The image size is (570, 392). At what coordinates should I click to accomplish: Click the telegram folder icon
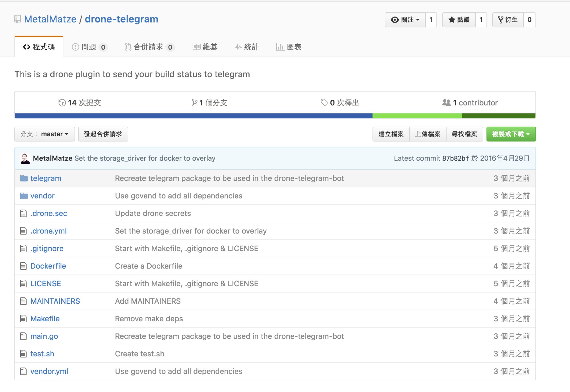pos(24,178)
